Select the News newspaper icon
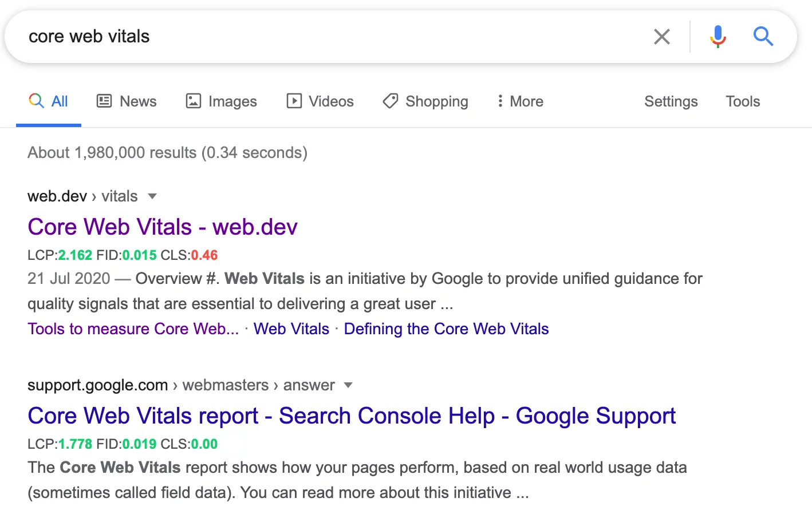The height and width of the screenshot is (514, 812). pyautogui.click(x=104, y=101)
